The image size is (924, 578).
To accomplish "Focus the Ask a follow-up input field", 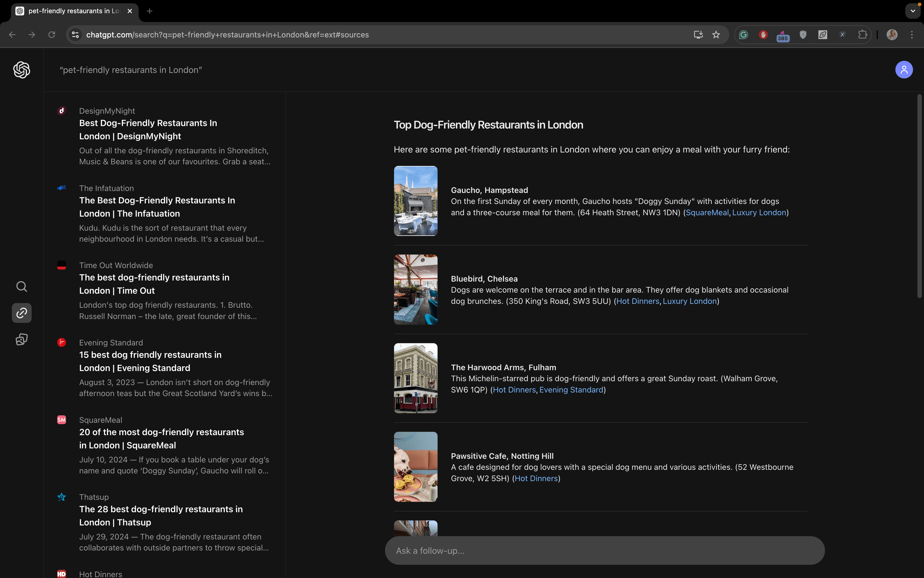I will pos(605,550).
